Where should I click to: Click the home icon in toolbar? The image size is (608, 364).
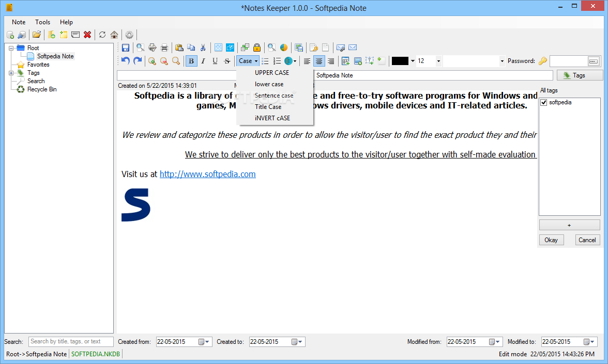point(114,35)
